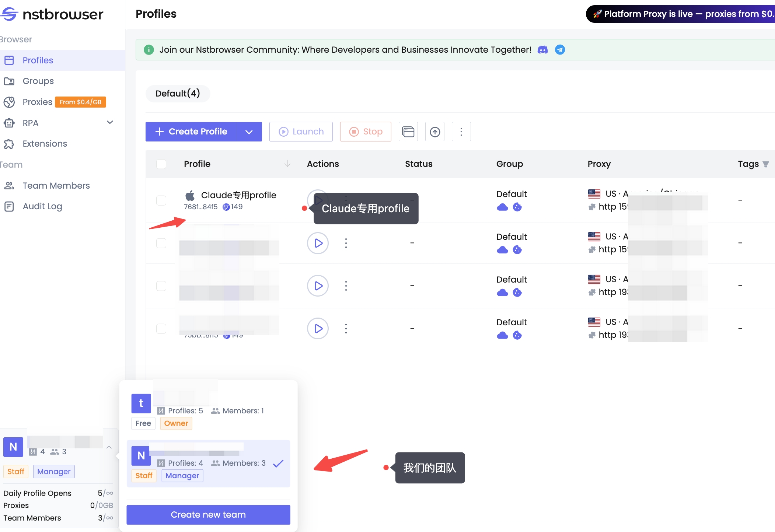Collapse the team switcher chevron
The height and width of the screenshot is (532, 775).
point(109,447)
